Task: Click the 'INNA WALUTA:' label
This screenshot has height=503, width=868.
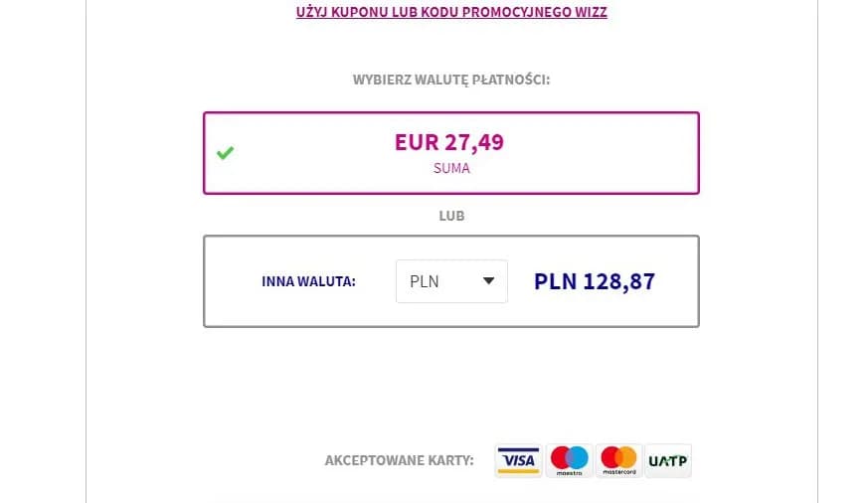Action: tap(309, 281)
